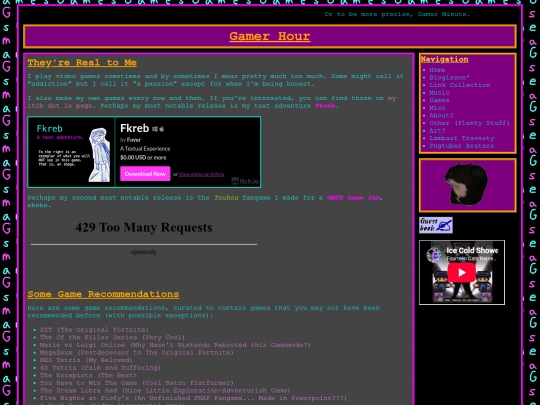Click the itch.io logo in widget
The image size is (540, 405).
coord(245,181)
